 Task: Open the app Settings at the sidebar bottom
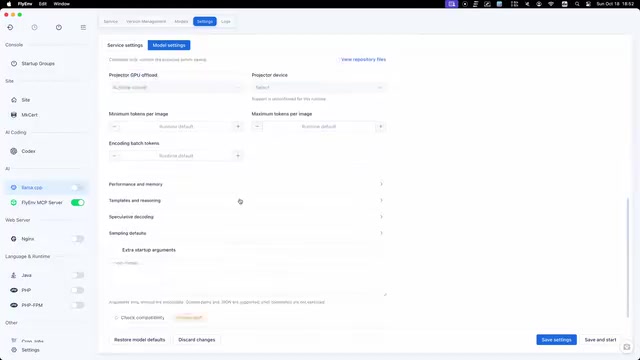tap(47, 350)
